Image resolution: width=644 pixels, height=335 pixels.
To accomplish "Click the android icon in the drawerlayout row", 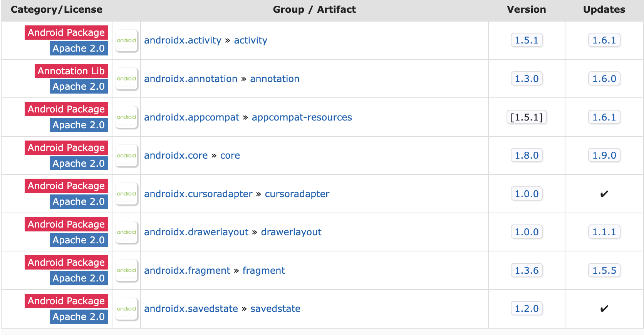I will click(x=126, y=232).
